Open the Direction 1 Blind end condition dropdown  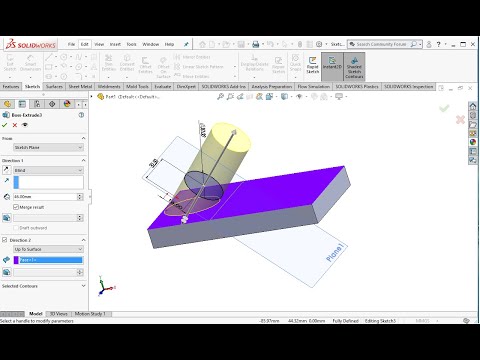[48, 170]
